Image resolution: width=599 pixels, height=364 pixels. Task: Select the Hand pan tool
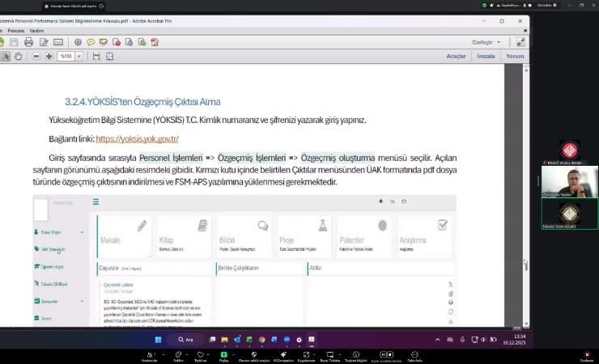[19, 57]
